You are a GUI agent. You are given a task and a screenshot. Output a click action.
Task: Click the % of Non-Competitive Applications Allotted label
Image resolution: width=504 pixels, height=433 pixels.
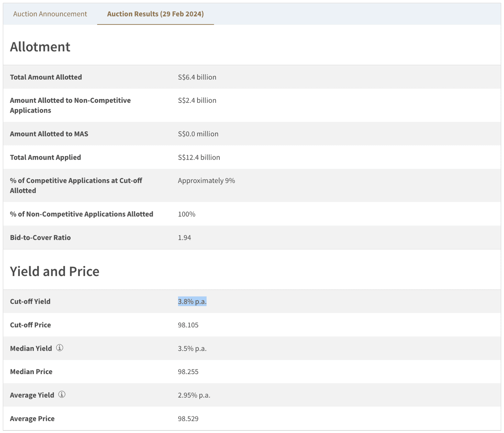pyautogui.click(x=82, y=214)
